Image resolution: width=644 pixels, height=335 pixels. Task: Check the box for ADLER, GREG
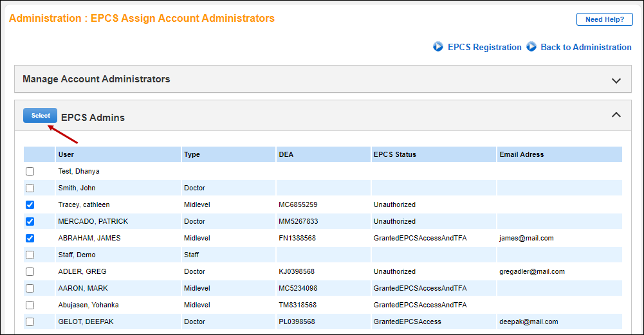(x=30, y=272)
